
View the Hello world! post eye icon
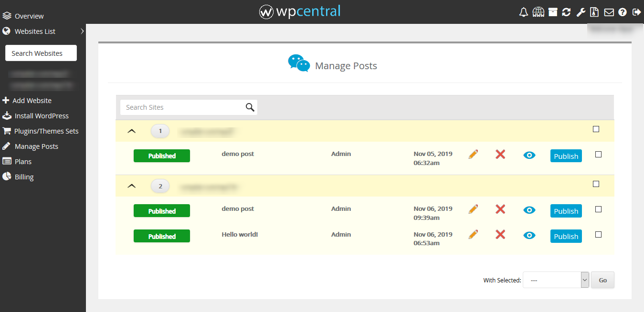click(x=529, y=235)
